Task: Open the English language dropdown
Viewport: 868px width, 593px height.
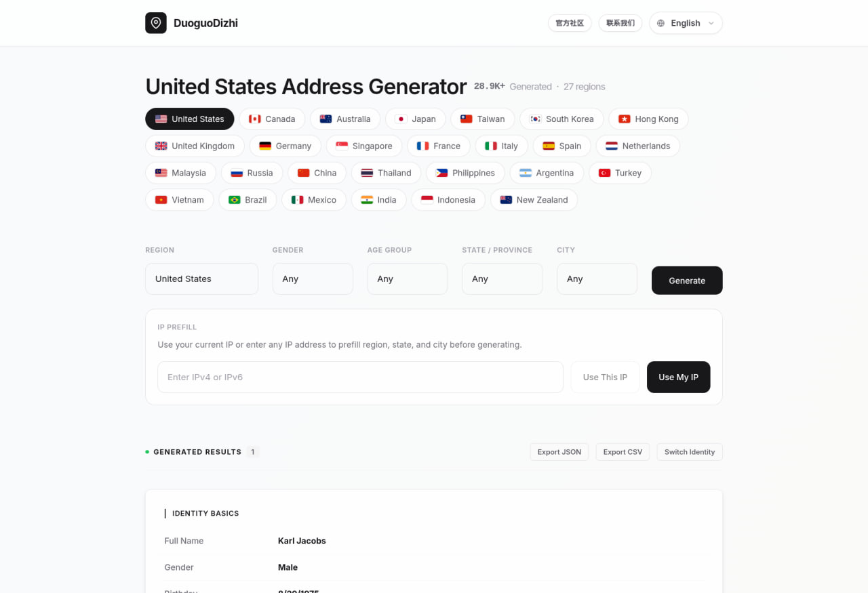Action: point(686,23)
